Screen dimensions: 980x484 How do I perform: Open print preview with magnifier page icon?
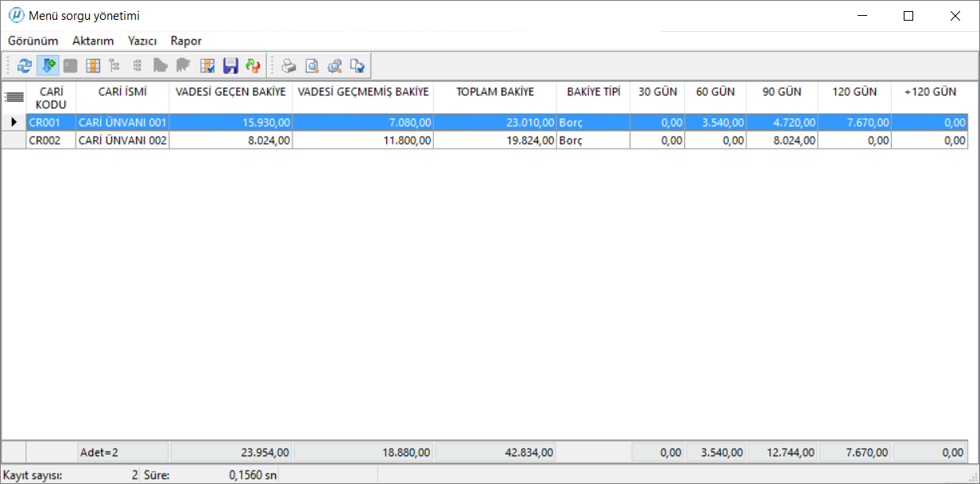click(312, 66)
